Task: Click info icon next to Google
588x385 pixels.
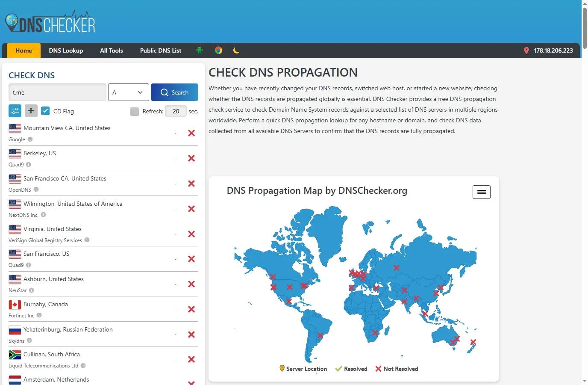Action: [x=30, y=139]
